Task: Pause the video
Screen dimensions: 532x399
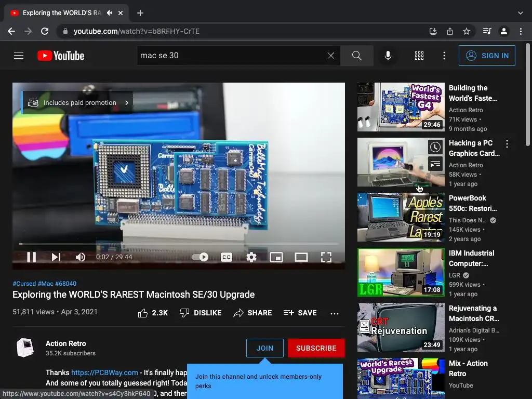Action: (x=31, y=257)
